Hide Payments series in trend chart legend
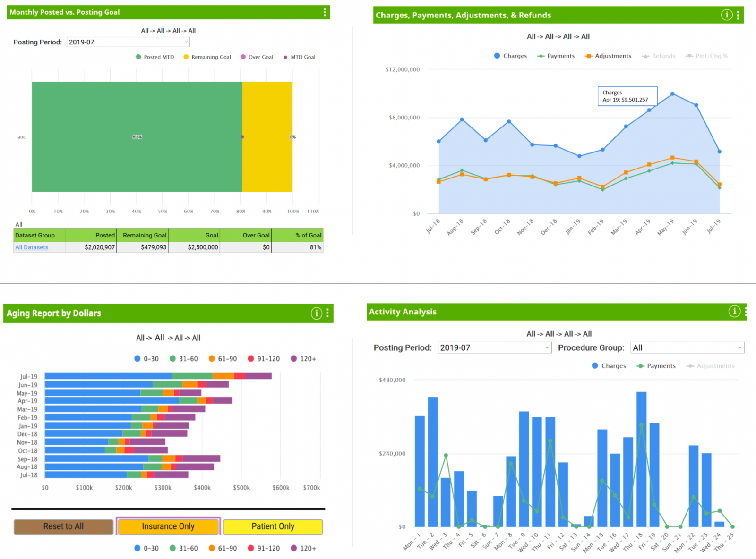756x559 pixels. click(x=556, y=56)
